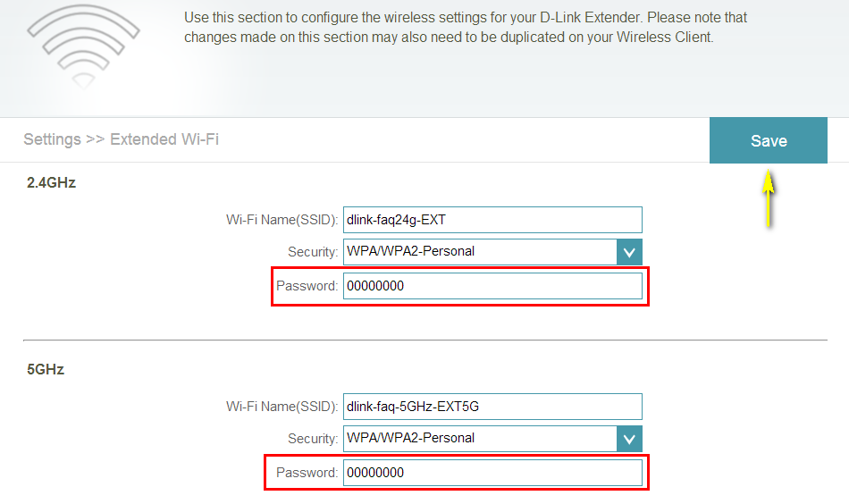This screenshot has height=504, width=849.
Task: Click the Password label in 5GHz section
Action: [x=307, y=473]
